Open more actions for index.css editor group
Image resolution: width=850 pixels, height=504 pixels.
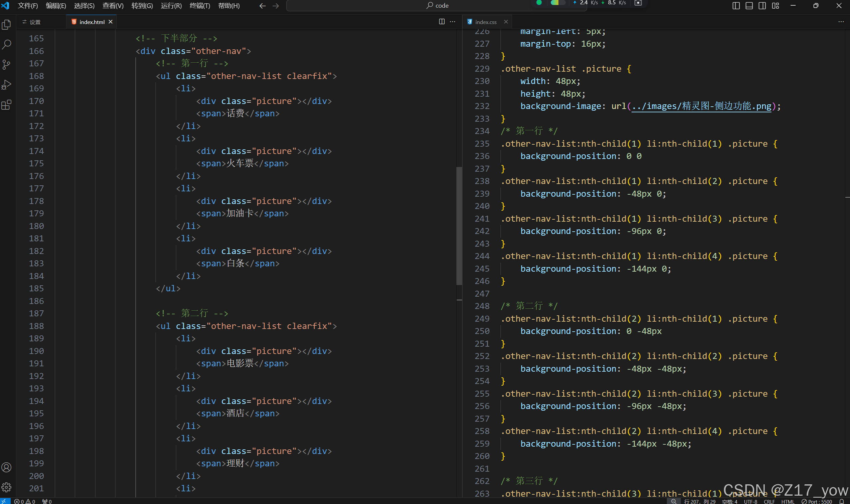841,22
